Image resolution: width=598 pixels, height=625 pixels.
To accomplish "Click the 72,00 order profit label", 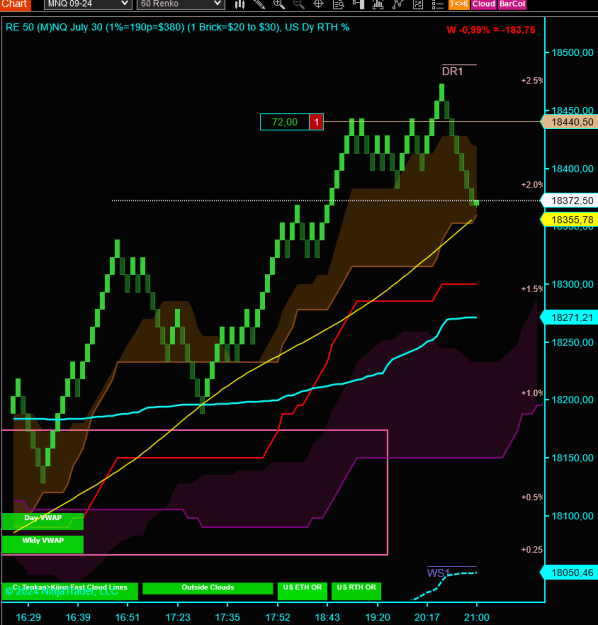I will (285, 122).
